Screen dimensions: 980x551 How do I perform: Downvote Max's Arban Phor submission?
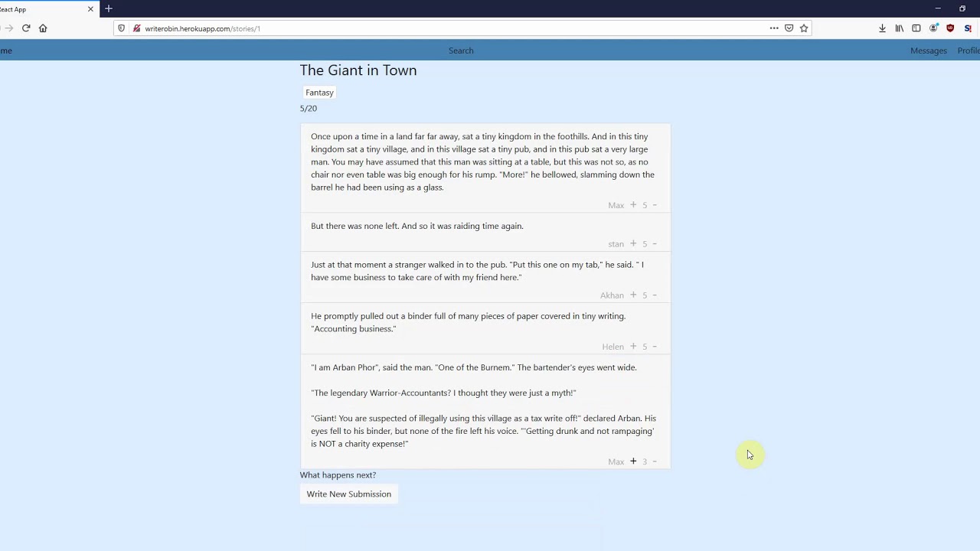point(655,461)
